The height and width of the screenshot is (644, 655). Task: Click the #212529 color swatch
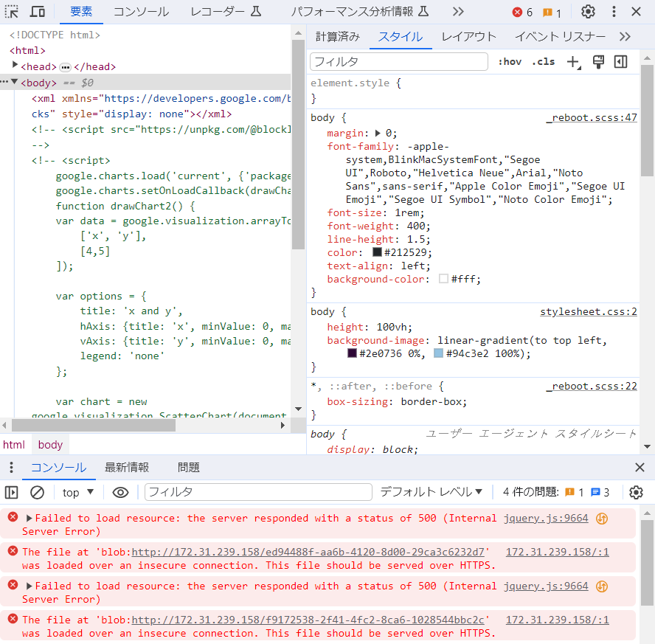click(x=377, y=252)
